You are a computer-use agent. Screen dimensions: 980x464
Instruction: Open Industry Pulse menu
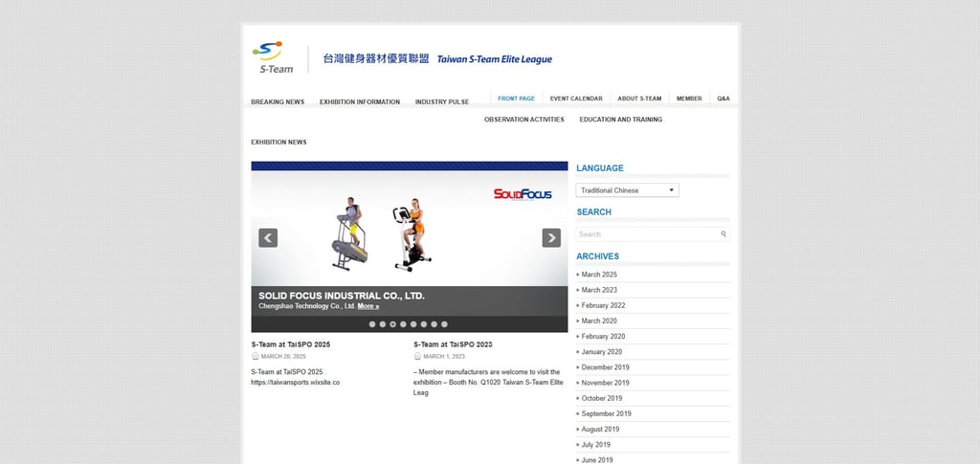(x=442, y=101)
